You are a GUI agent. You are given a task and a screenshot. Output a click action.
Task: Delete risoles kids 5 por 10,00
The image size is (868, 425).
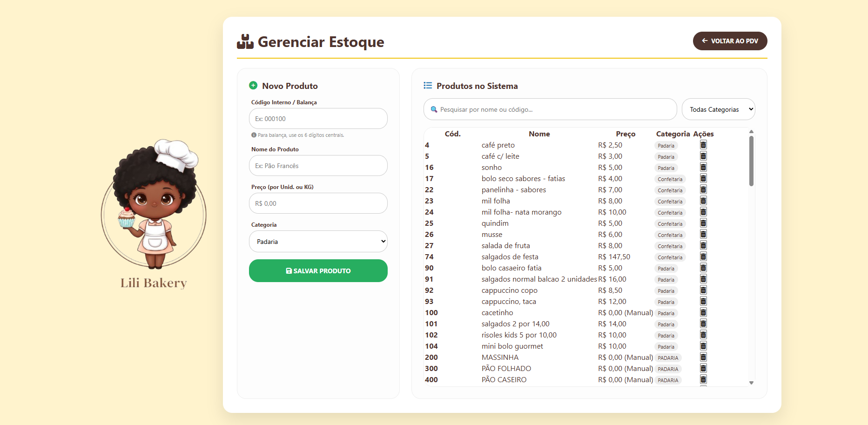point(703,335)
